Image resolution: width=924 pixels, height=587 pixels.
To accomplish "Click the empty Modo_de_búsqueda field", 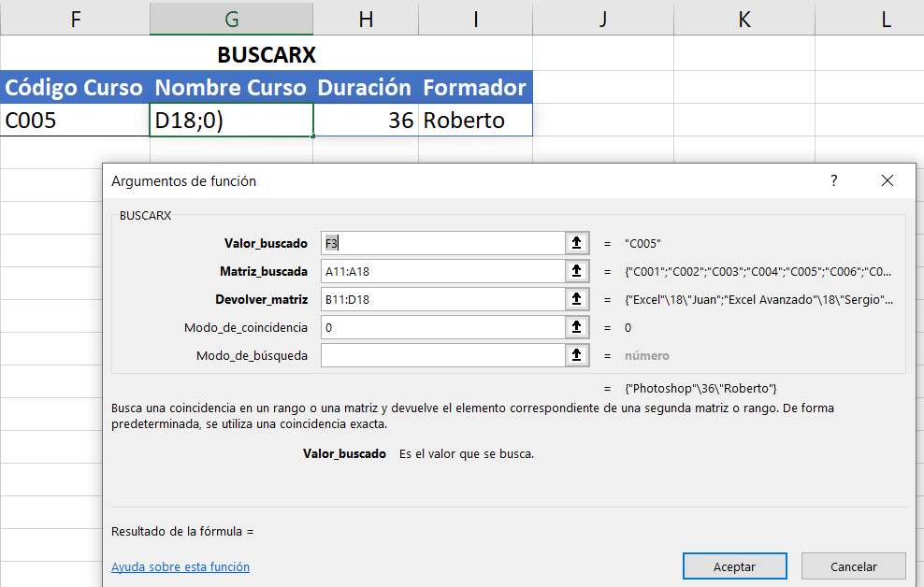I will point(442,355).
